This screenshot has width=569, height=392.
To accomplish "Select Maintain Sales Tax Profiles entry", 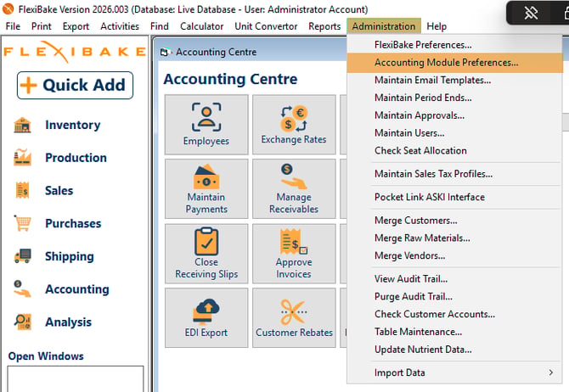I will point(454,174).
